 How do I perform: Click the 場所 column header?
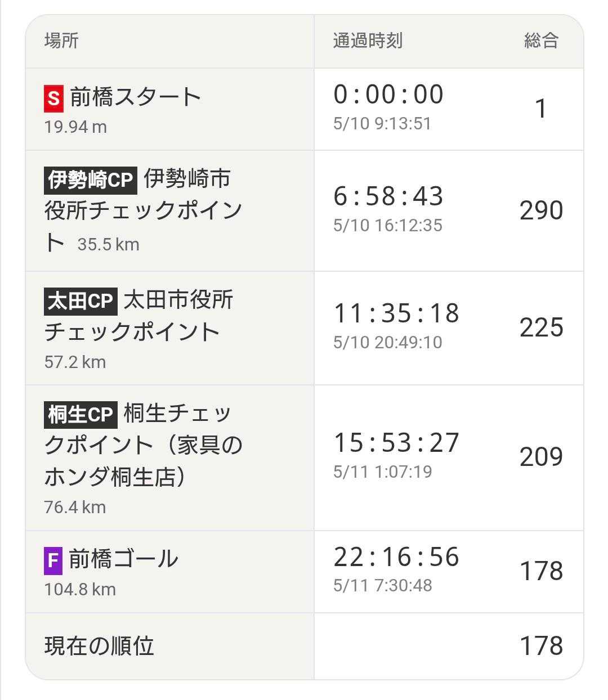click(61, 41)
